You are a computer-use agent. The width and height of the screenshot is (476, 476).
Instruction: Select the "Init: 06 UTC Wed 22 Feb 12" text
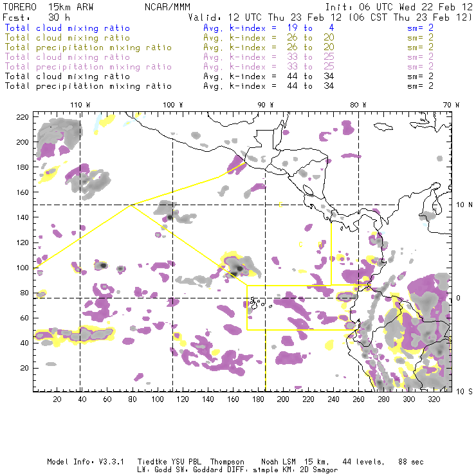coord(399,7)
